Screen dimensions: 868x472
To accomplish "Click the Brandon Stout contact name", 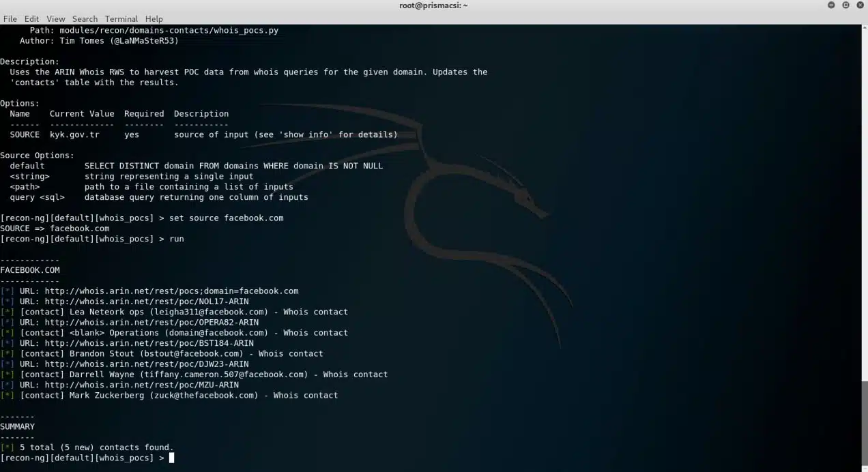I will click(102, 353).
